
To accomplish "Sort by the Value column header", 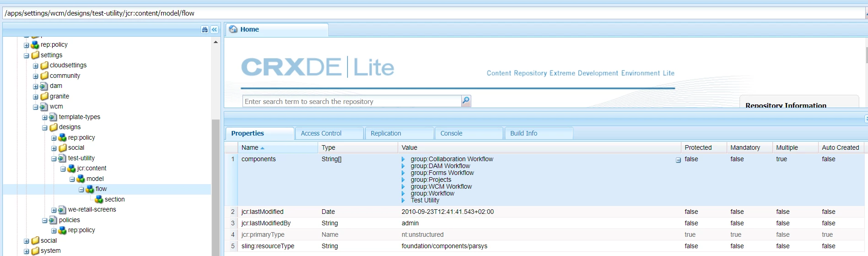I will point(539,147).
